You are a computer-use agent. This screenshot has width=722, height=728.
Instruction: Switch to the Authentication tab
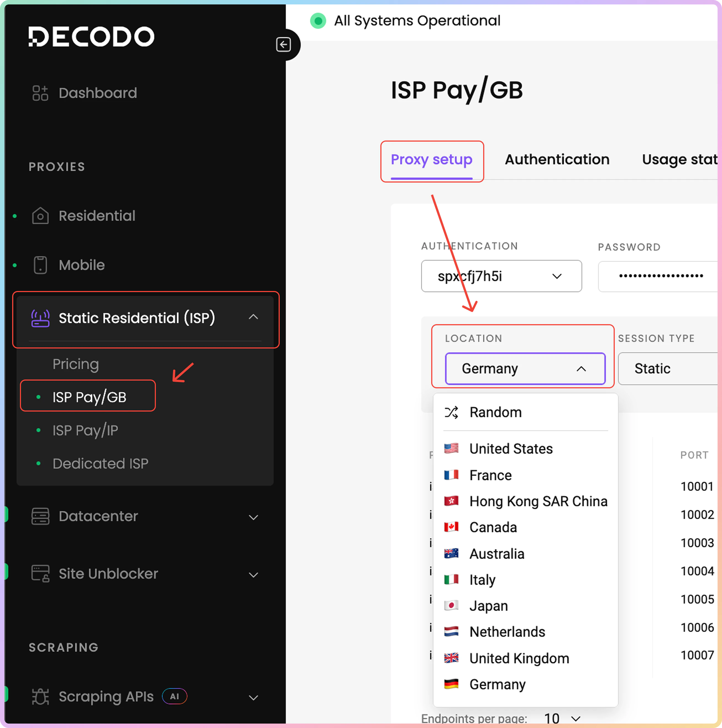(557, 159)
